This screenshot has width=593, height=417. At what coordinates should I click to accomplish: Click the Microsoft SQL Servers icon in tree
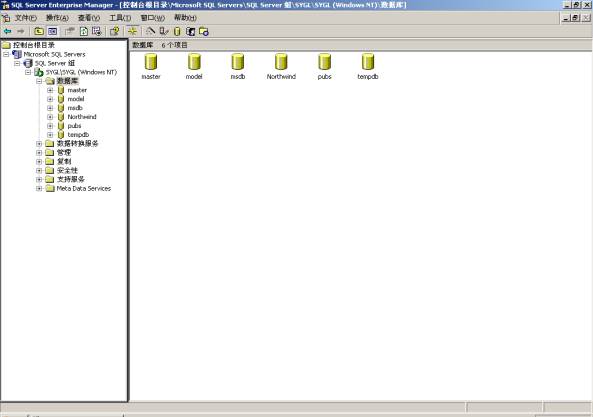pos(17,54)
